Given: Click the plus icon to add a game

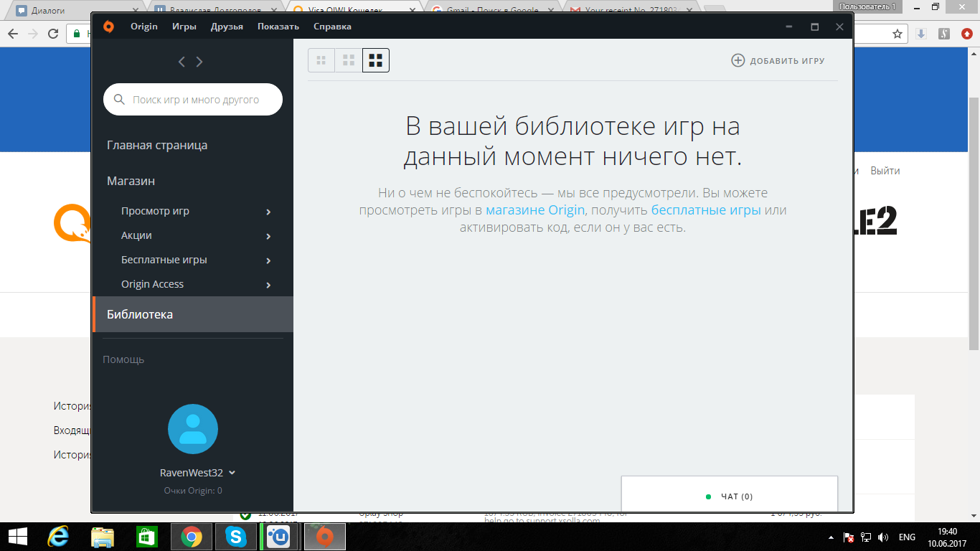Looking at the screenshot, I should pyautogui.click(x=738, y=60).
